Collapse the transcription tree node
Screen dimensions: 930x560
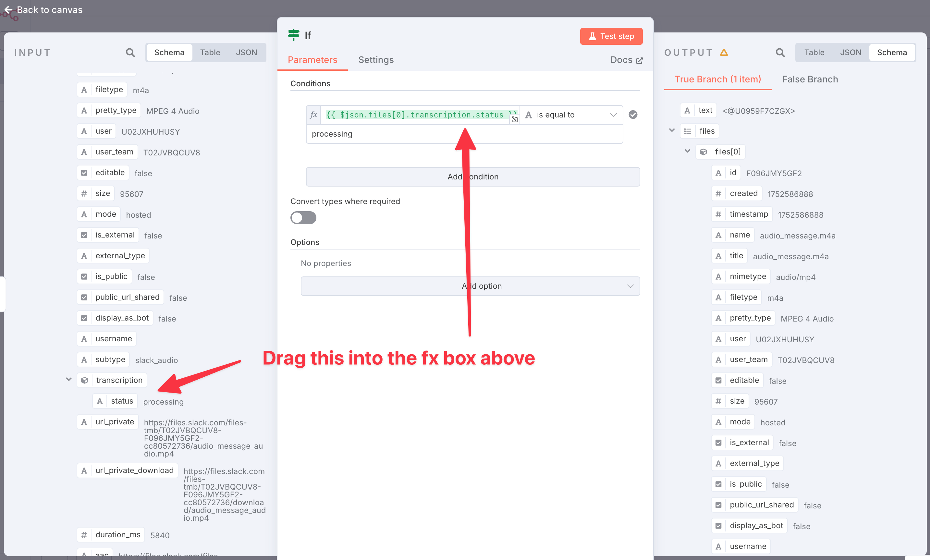[69, 380]
